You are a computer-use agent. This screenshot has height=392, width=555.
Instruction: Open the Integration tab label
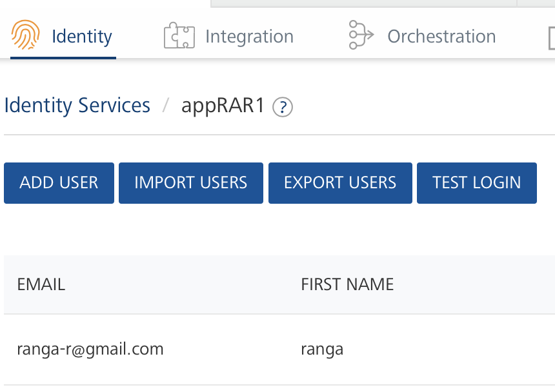click(249, 37)
